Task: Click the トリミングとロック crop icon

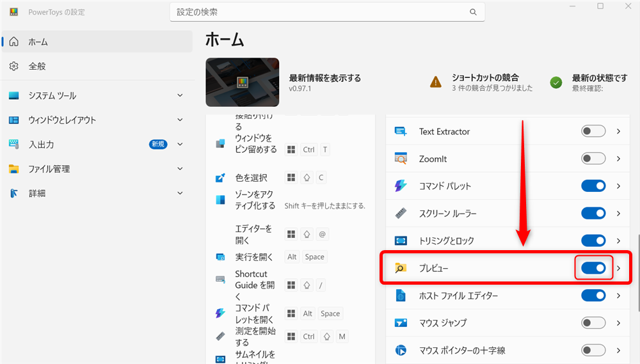Action: [401, 241]
